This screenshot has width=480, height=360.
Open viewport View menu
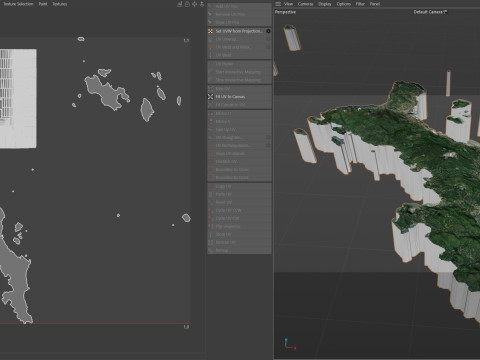tap(288, 4)
